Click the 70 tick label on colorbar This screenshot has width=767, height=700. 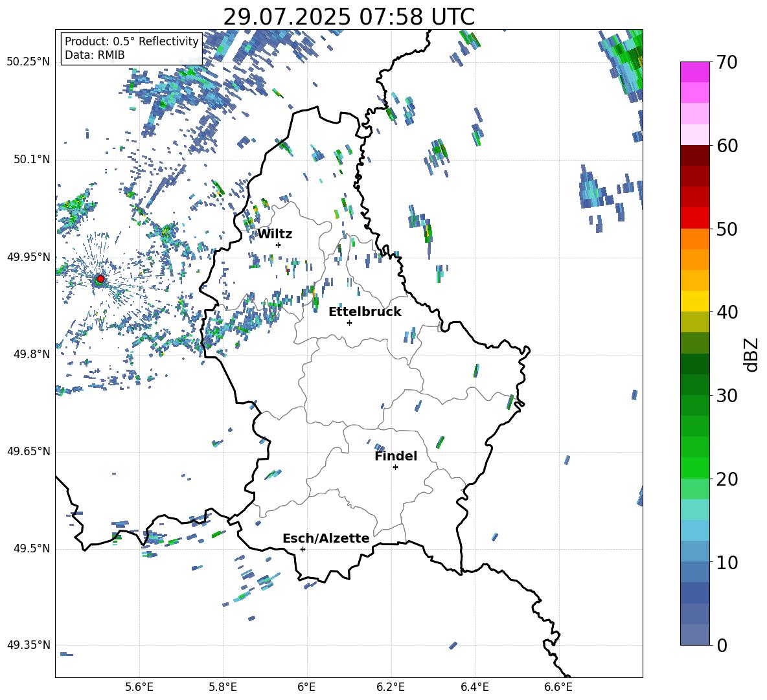(726, 63)
